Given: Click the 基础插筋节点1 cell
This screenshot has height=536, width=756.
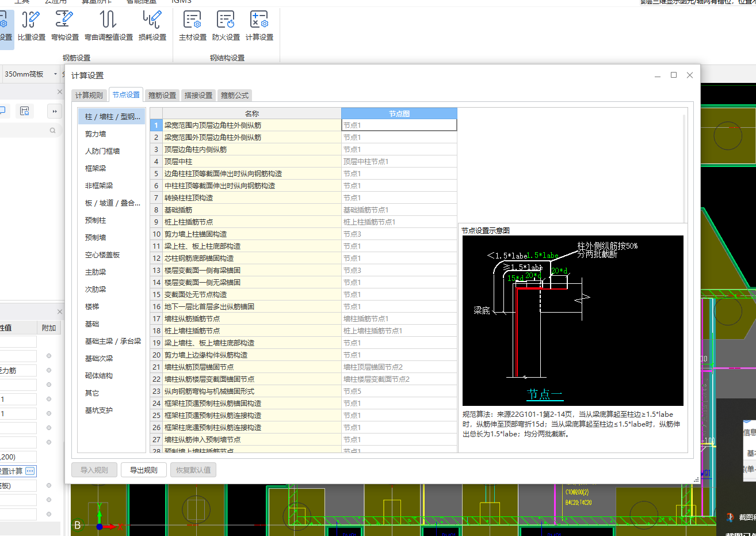Looking at the screenshot, I should pos(399,210).
